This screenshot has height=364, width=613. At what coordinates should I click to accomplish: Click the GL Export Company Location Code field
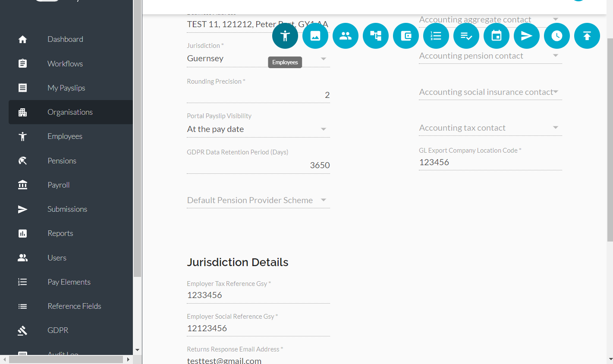pyautogui.click(x=490, y=162)
